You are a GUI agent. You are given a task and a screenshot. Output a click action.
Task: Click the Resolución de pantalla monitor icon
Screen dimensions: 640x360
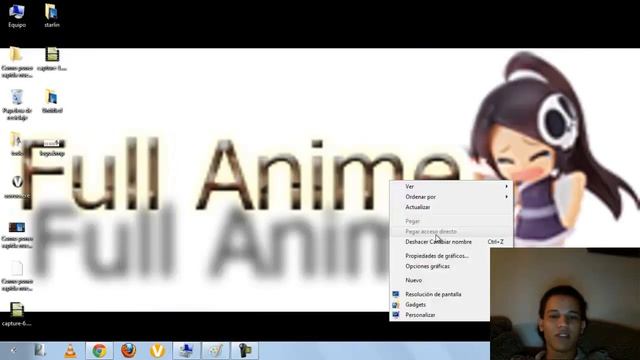(396, 294)
